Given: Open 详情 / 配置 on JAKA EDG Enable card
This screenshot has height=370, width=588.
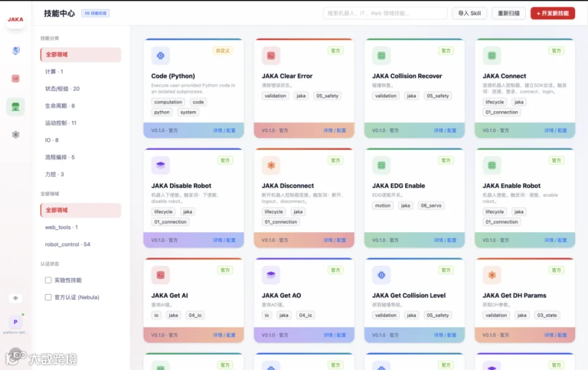Looking at the screenshot, I should tap(445, 240).
